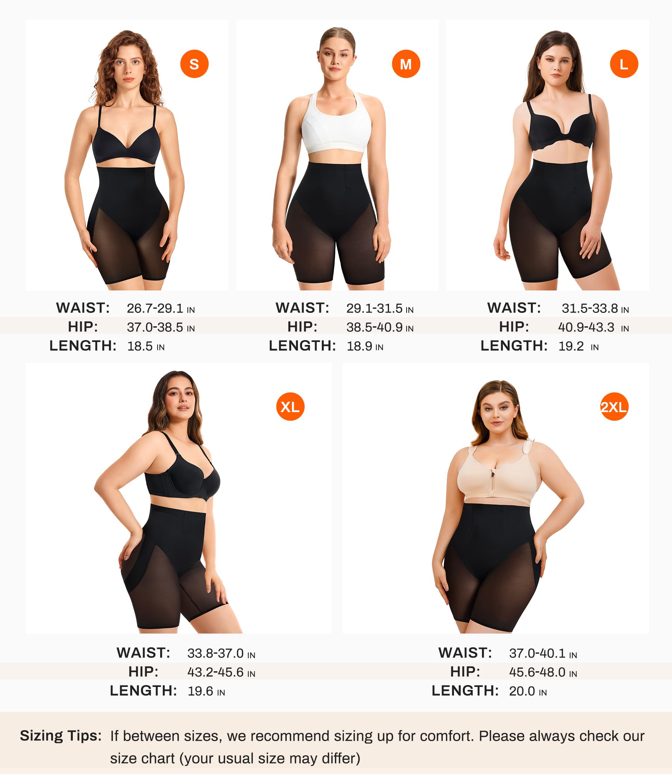
Task: Click the 45.6-48.0 IN hip measurement
Action: 543,672
